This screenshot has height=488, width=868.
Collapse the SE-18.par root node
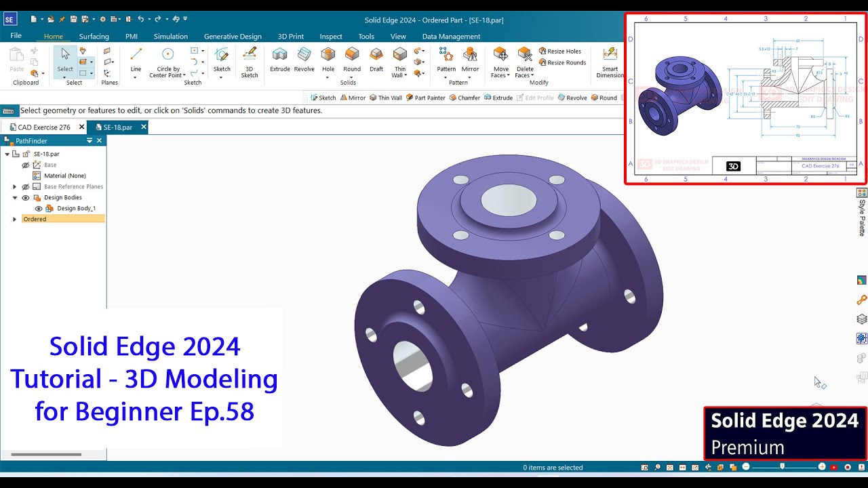click(x=7, y=154)
